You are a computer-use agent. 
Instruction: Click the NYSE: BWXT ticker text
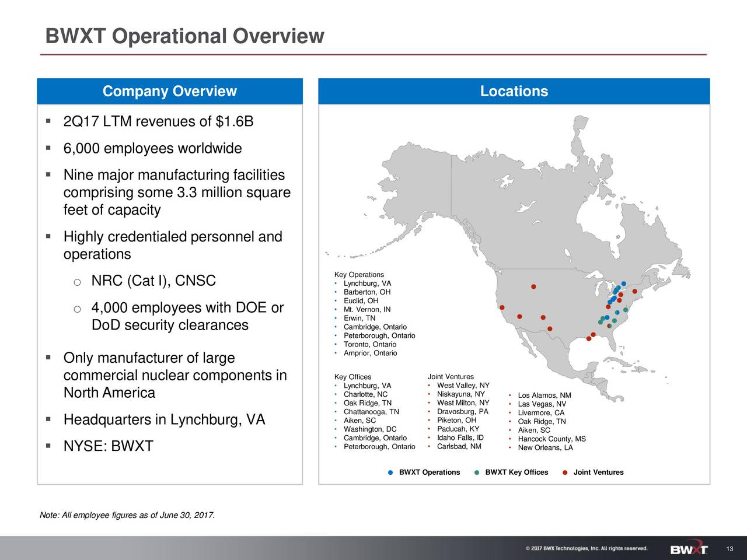pyautogui.click(x=107, y=446)
